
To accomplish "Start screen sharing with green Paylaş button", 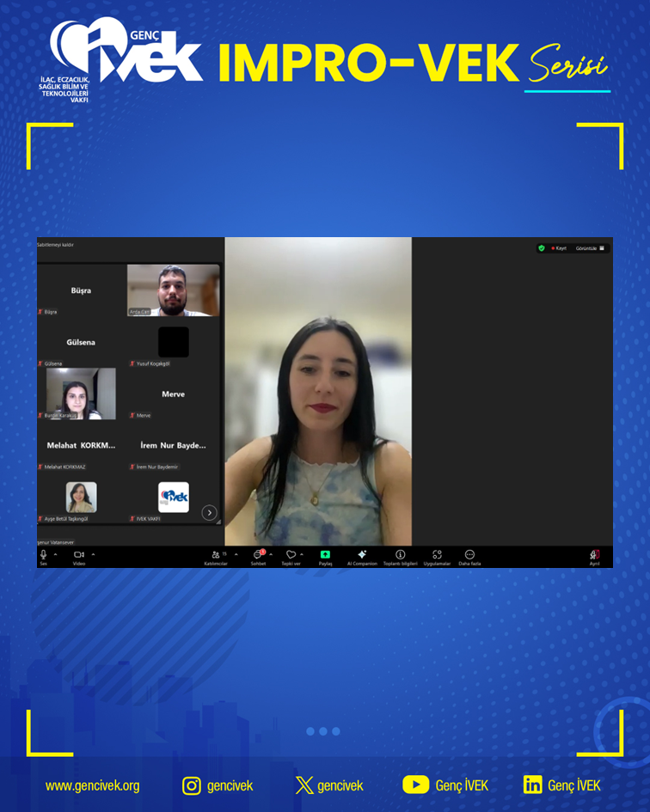I will pos(325,555).
